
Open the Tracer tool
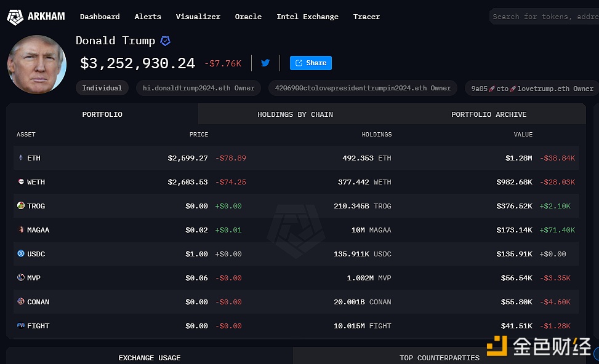pyautogui.click(x=366, y=17)
